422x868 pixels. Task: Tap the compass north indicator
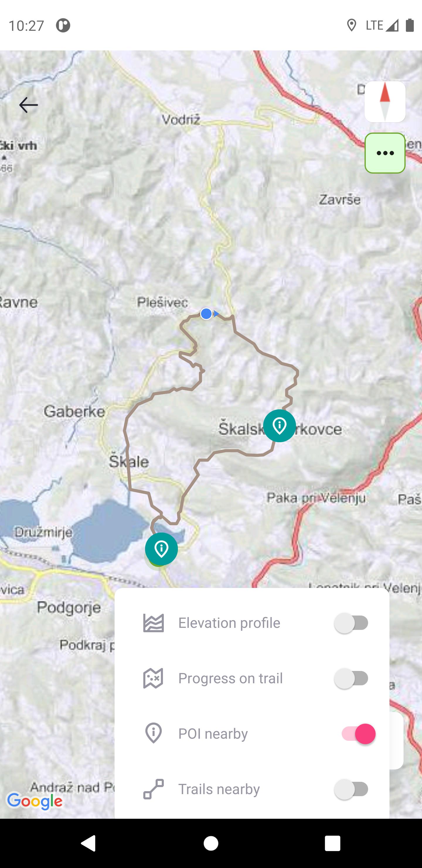pyautogui.click(x=385, y=102)
